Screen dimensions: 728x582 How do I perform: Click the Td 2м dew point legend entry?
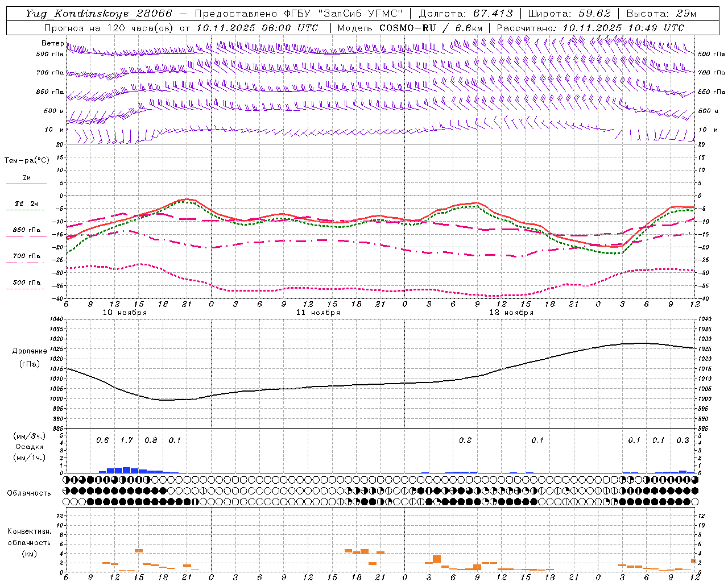tap(27, 203)
